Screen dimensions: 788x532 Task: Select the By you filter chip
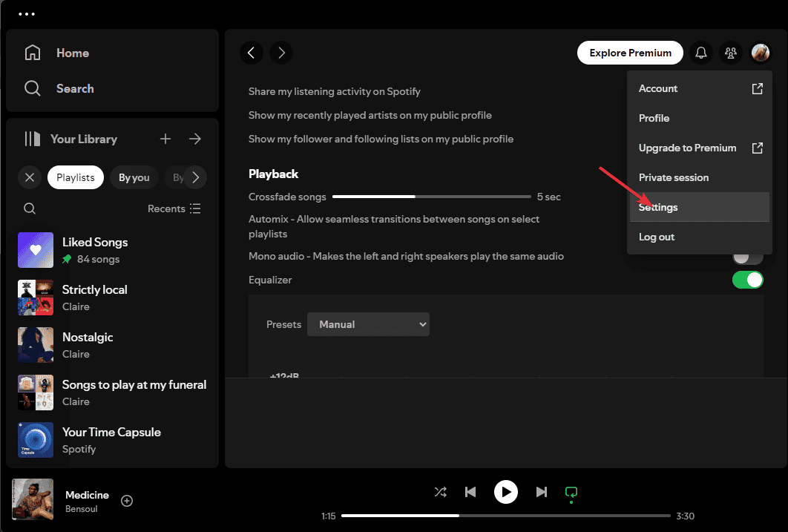(134, 177)
